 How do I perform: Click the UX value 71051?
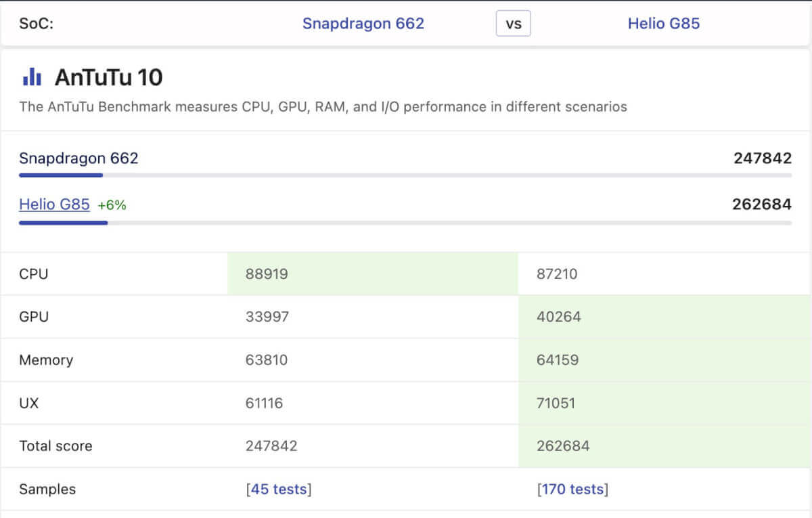click(556, 404)
